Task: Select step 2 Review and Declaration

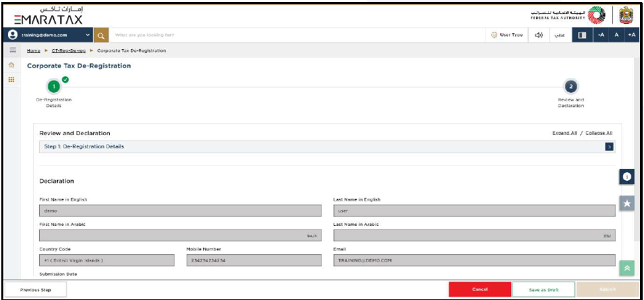Action: 570,87
